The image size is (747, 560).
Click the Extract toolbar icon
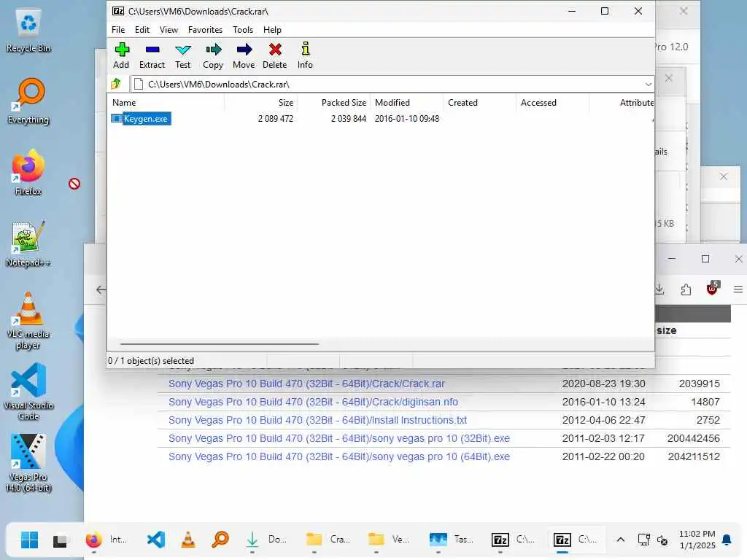pos(152,55)
